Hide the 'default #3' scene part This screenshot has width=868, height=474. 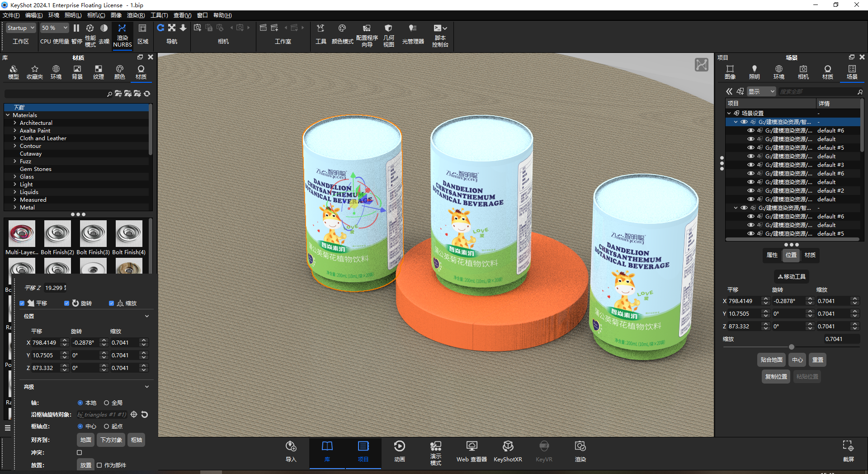[750, 165]
